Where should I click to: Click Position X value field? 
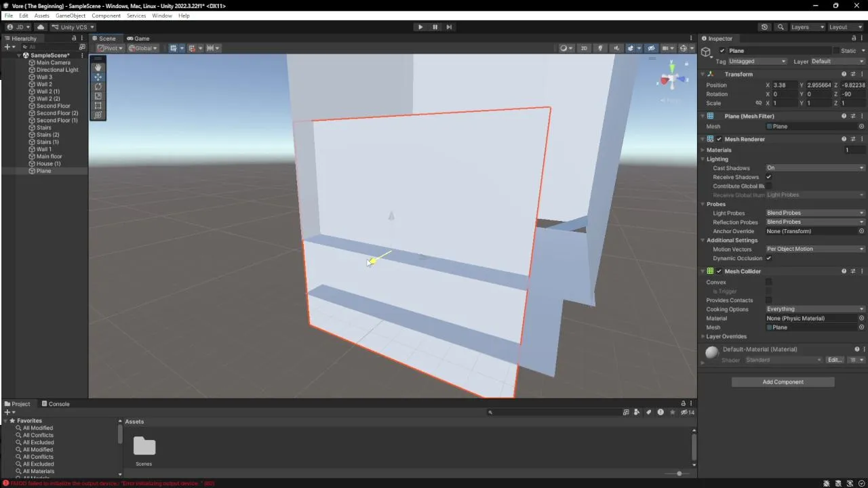(785, 85)
